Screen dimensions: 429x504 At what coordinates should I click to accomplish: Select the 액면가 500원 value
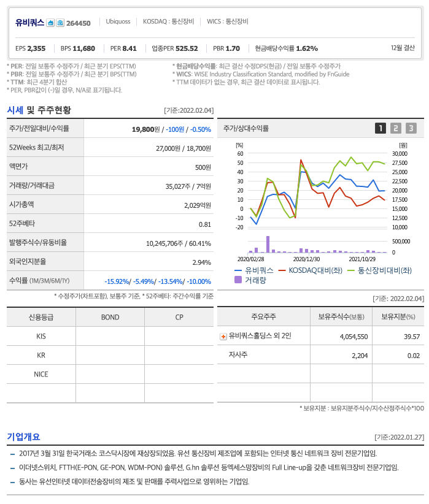point(203,167)
